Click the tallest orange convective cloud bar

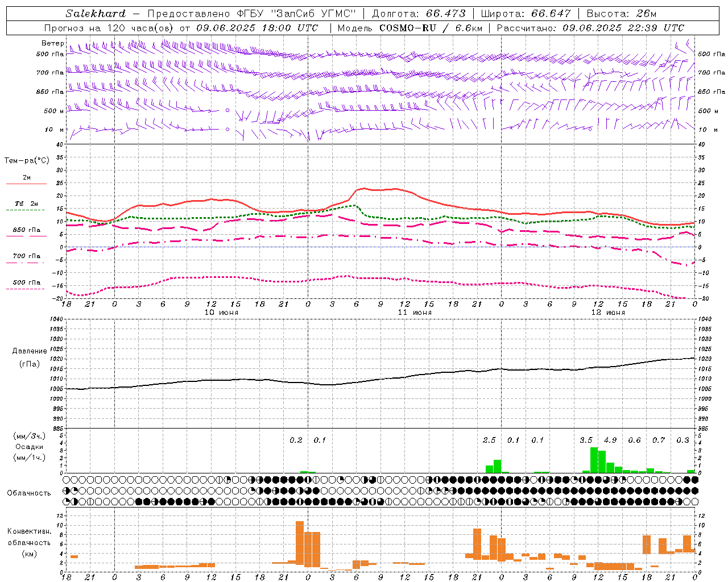(299, 542)
